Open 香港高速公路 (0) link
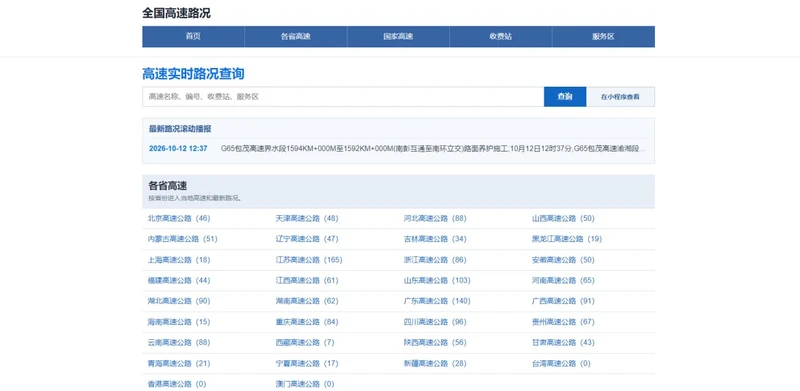Viewport: 800px width, 391px height. coord(177,384)
